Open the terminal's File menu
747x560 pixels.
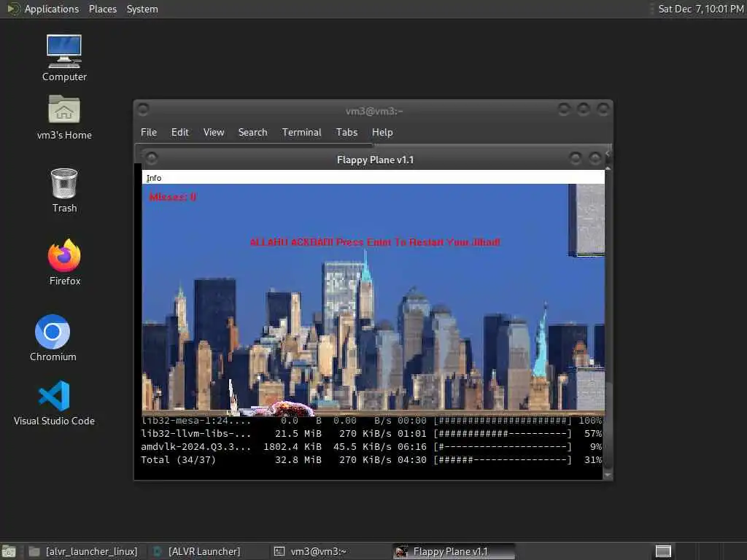(x=149, y=133)
